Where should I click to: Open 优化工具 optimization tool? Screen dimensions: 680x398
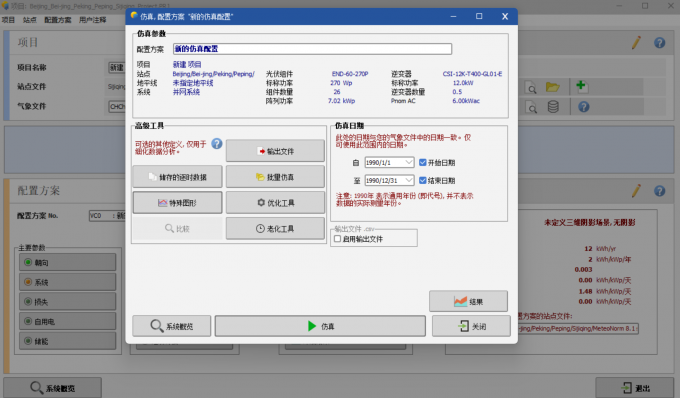click(x=275, y=202)
